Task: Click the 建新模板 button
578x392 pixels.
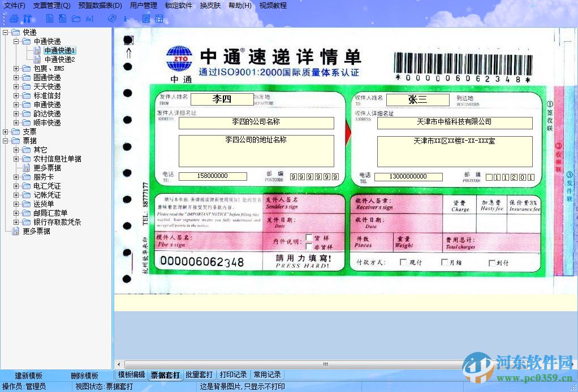Action: [x=29, y=374]
